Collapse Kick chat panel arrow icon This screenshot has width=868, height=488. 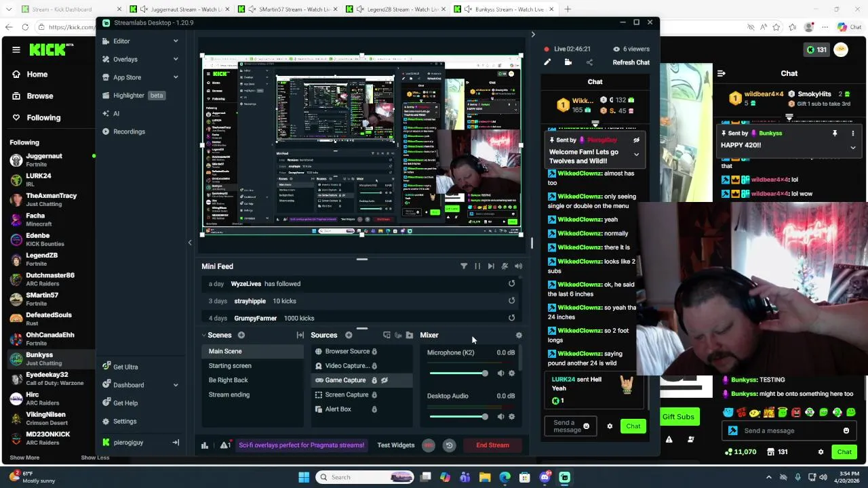tap(722, 73)
